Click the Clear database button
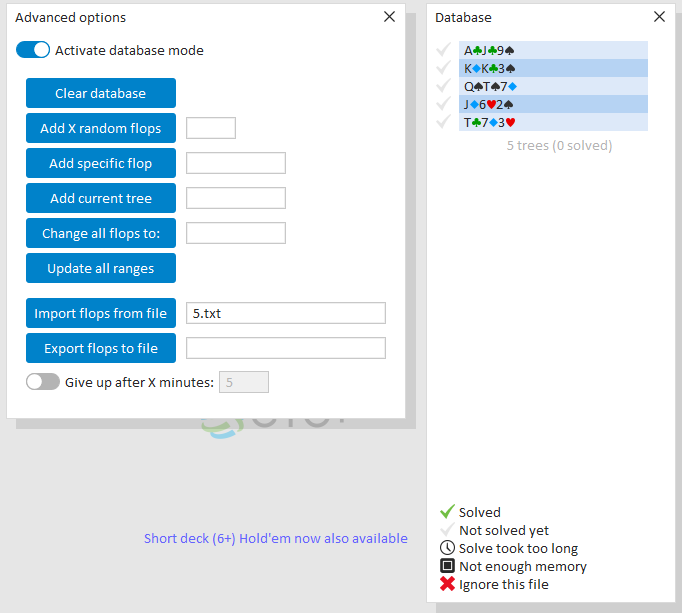This screenshot has height=613, width=682. click(101, 93)
